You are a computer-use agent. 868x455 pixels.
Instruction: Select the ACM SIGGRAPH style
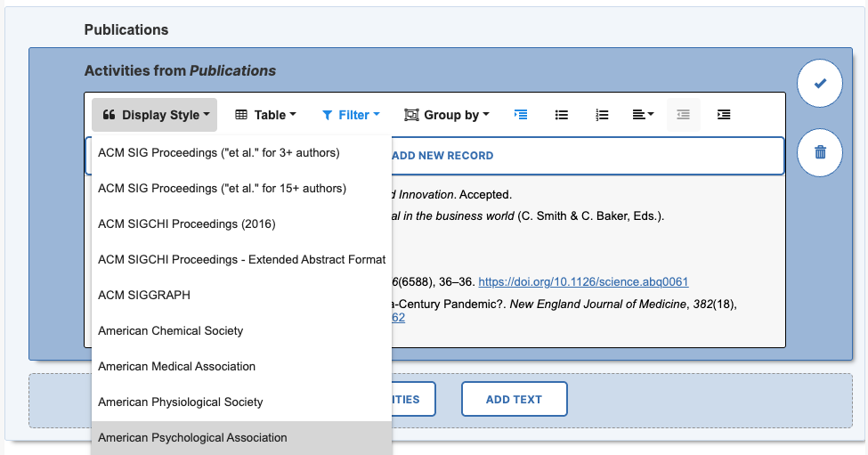tap(242, 295)
